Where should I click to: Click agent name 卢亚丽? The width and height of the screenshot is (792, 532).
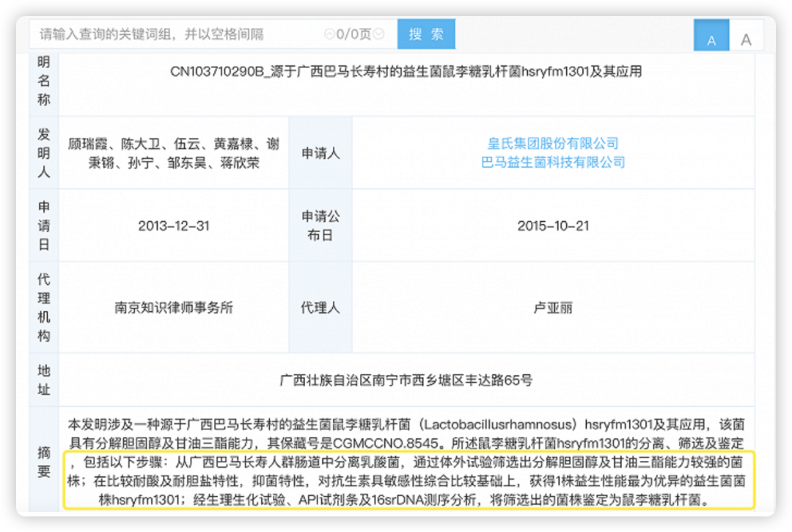pos(553,307)
